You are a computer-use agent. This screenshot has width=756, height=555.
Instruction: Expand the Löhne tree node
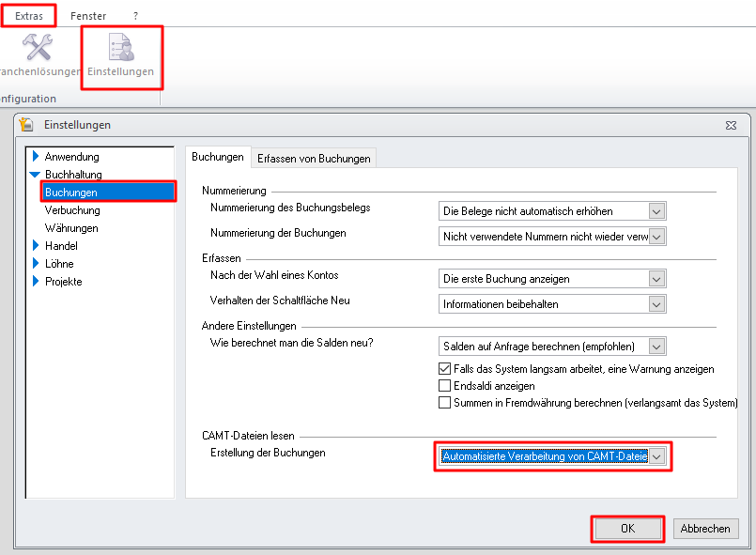(x=36, y=264)
